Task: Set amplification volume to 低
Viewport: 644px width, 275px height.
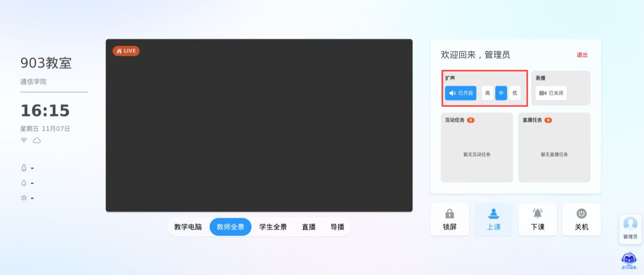Action: coord(515,93)
